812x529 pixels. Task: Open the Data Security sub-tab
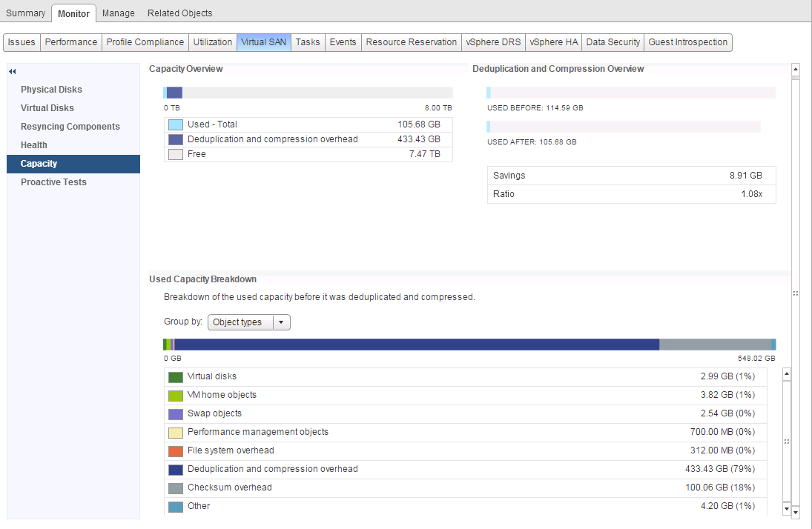(x=613, y=42)
